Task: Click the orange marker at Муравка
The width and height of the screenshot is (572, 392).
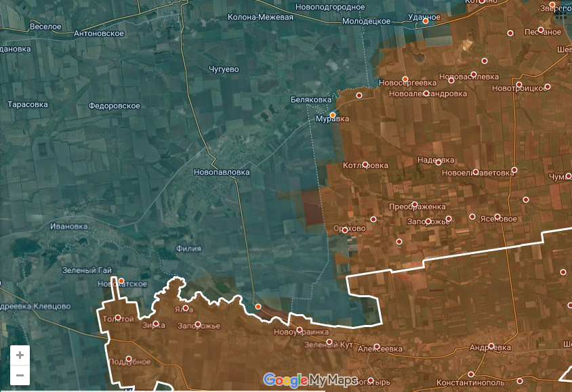Action: (333, 114)
